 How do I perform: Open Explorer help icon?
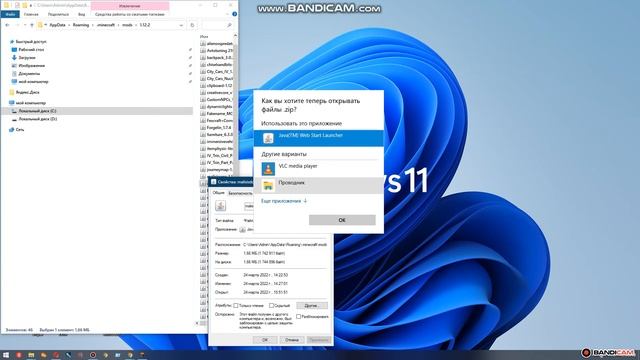[x=234, y=14]
